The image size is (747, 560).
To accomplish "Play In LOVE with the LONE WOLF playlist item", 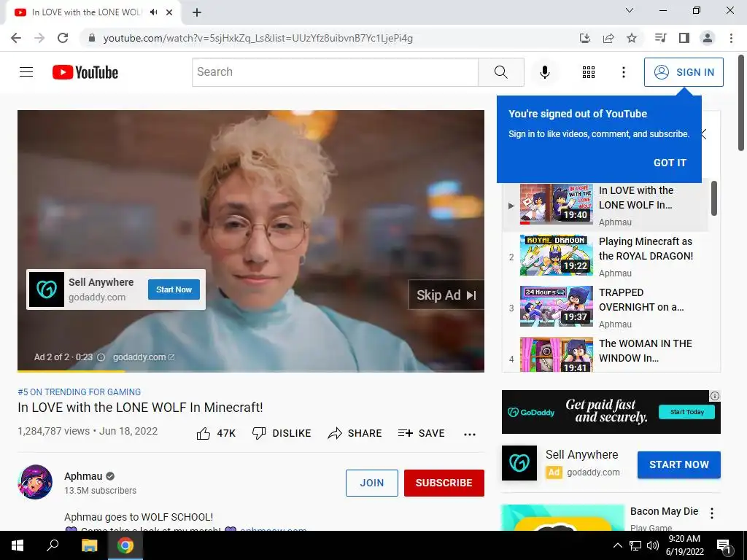I will click(605, 205).
